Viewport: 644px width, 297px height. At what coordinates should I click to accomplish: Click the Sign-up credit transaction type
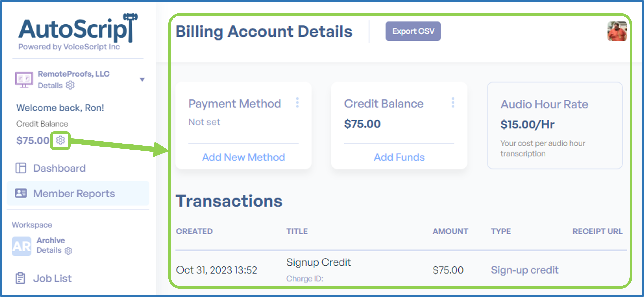(525, 270)
